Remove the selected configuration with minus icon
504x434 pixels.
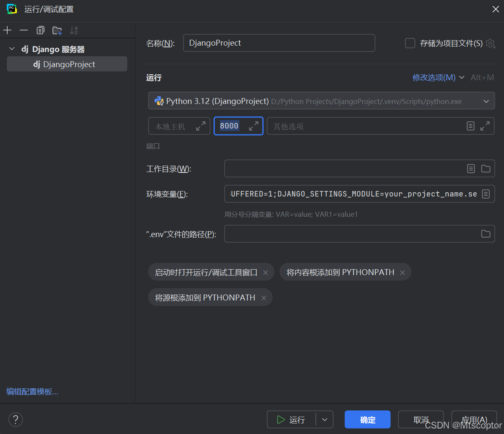click(24, 30)
